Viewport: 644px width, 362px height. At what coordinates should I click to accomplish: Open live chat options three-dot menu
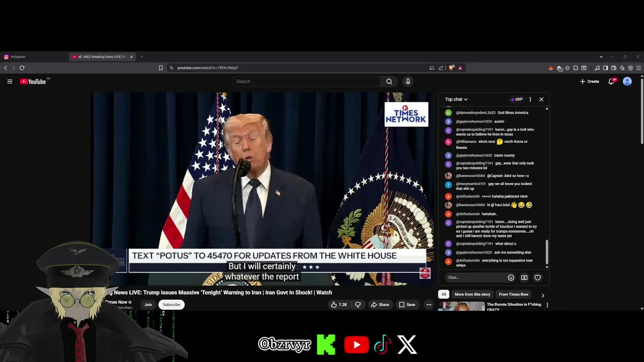[x=530, y=100]
